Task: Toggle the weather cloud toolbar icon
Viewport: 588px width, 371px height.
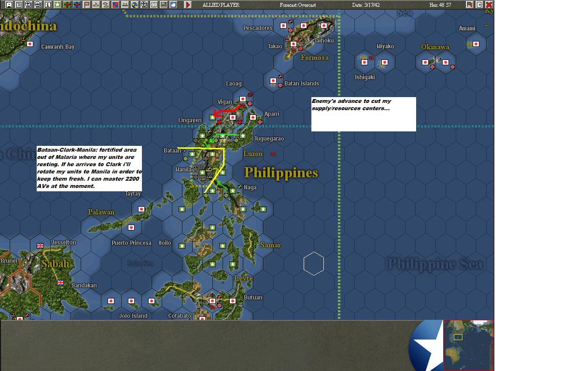Action: point(173,4)
